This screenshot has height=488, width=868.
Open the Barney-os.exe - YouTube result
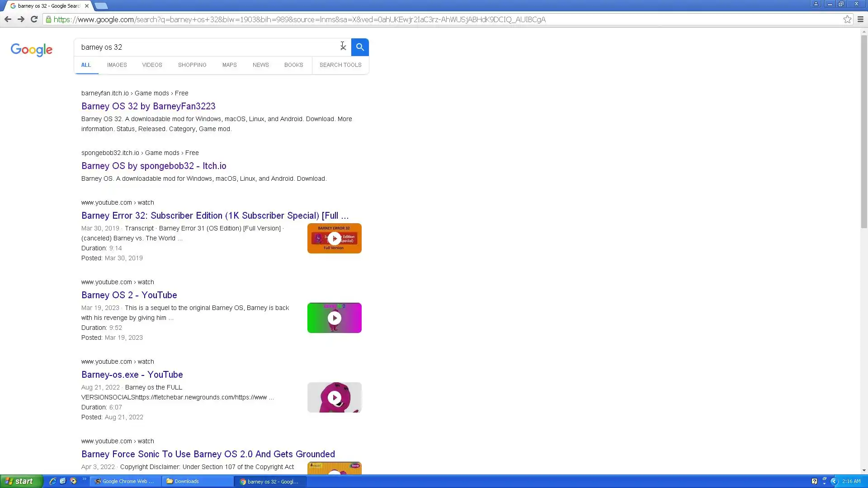point(132,375)
